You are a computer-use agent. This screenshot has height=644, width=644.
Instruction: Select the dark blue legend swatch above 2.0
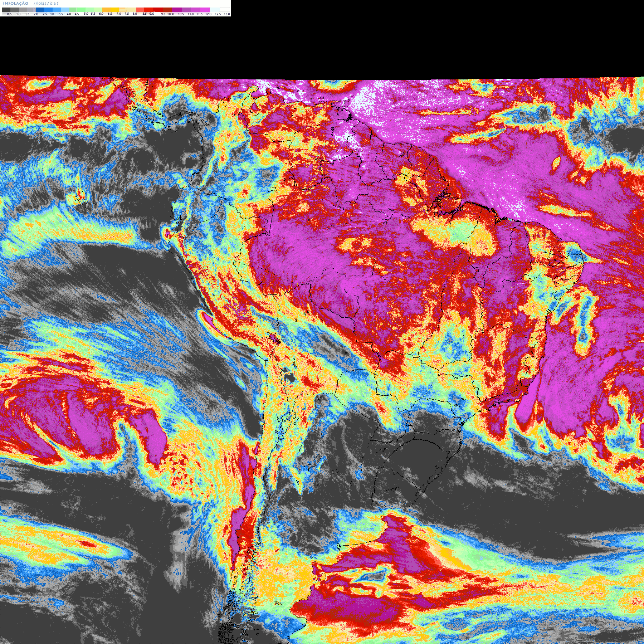coord(40,10)
